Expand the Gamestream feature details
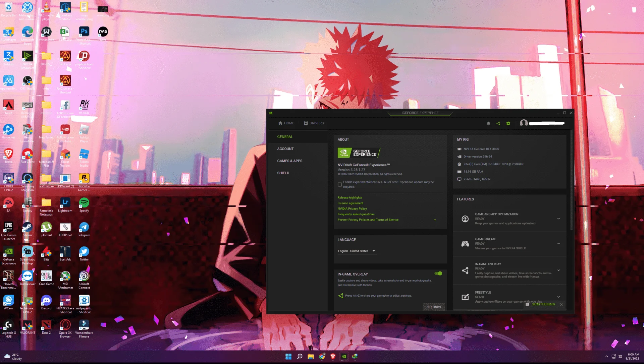 tap(558, 244)
